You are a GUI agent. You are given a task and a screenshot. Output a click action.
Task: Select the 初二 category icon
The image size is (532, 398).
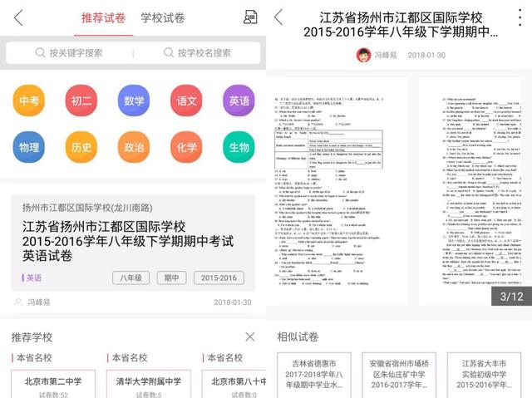pyautogui.click(x=81, y=101)
